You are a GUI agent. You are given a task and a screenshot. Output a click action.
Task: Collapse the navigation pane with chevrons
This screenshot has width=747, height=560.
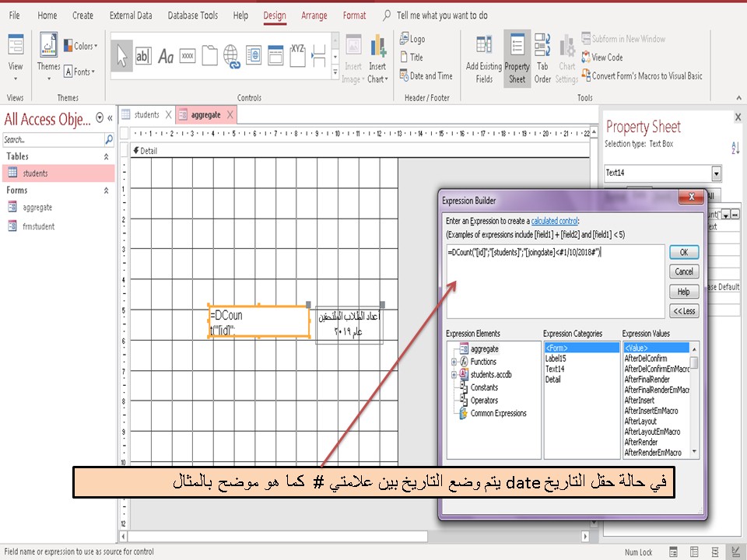pyautogui.click(x=110, y=117)
